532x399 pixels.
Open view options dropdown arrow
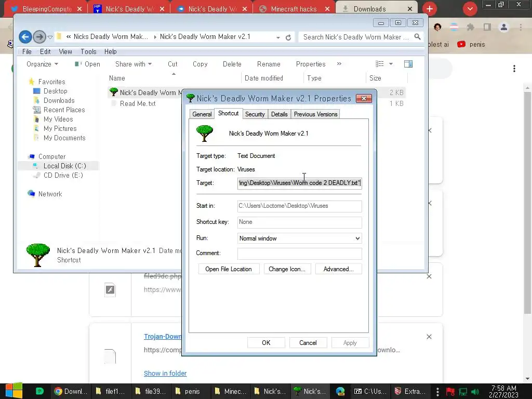pos(391,64)
